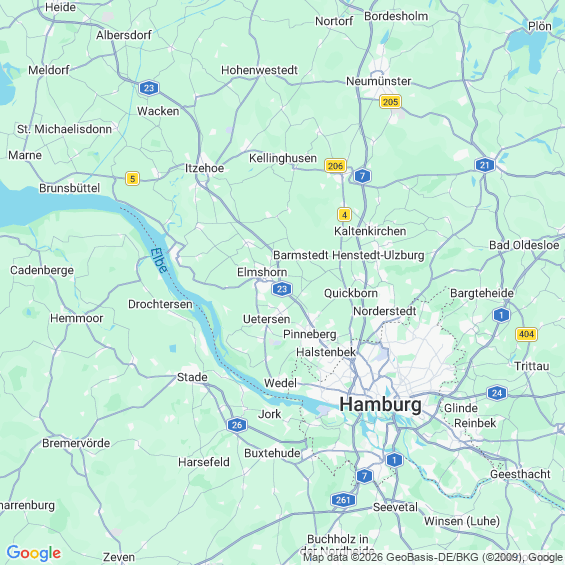This screenshot has height=565, width=565.
Task: Select the Neumünster city label
Action: click(x=378, y=81)
